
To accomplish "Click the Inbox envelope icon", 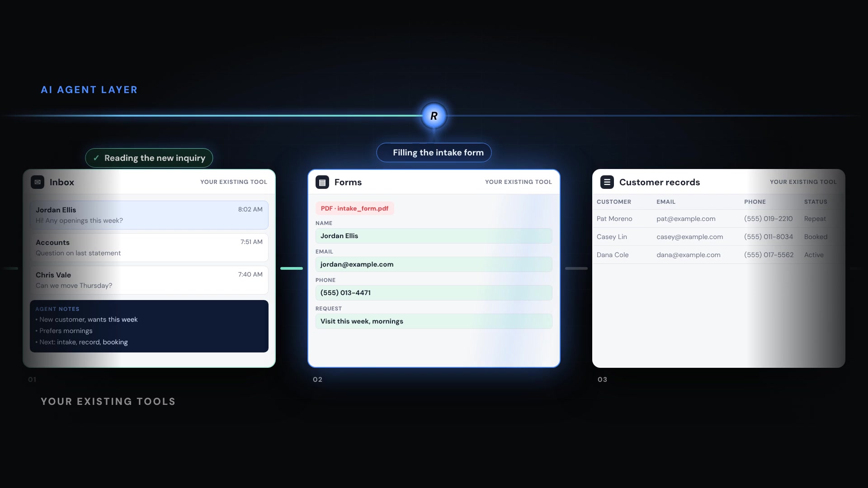I will tap(38, 182).
